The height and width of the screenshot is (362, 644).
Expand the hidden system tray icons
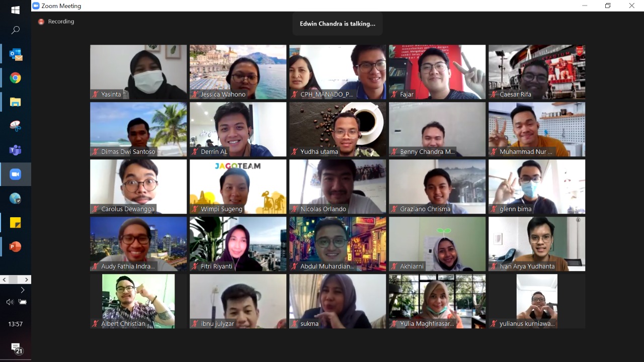click(x=22, y=290)
